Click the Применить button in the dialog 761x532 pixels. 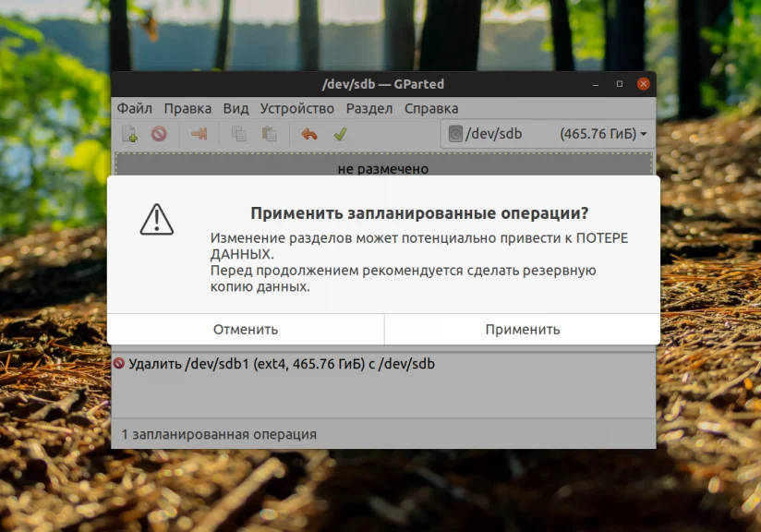coord(522,328)
